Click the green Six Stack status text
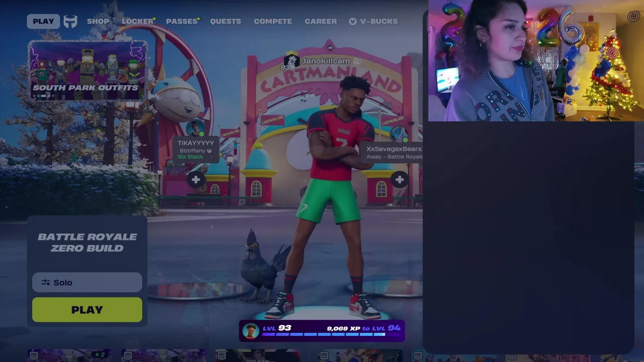The image size is (644, 362). pos(190,157)
